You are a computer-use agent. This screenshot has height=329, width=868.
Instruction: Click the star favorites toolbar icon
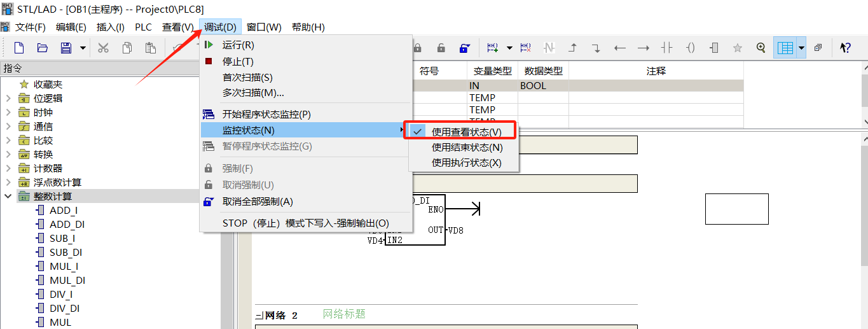(x=738, y=48)
